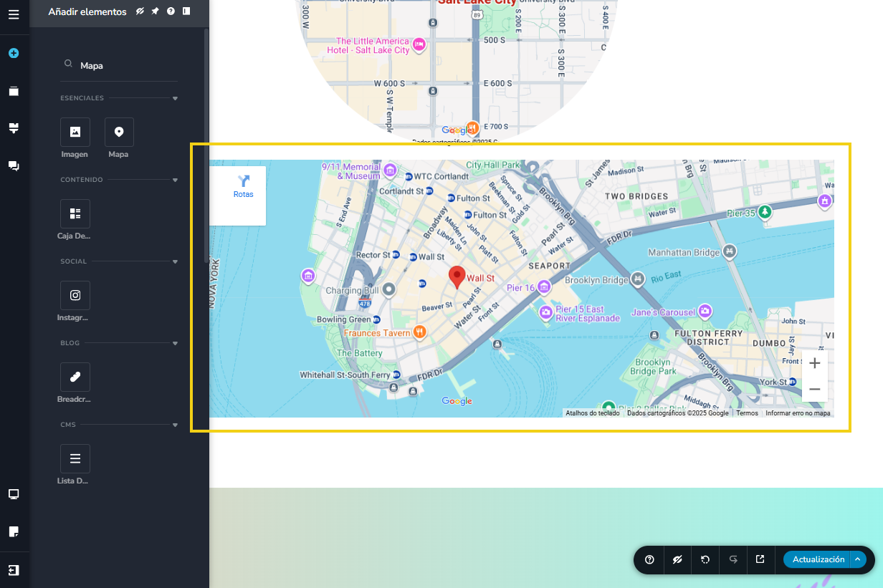Click the Actualización button
Screen dimensions: 883x588
818,559
